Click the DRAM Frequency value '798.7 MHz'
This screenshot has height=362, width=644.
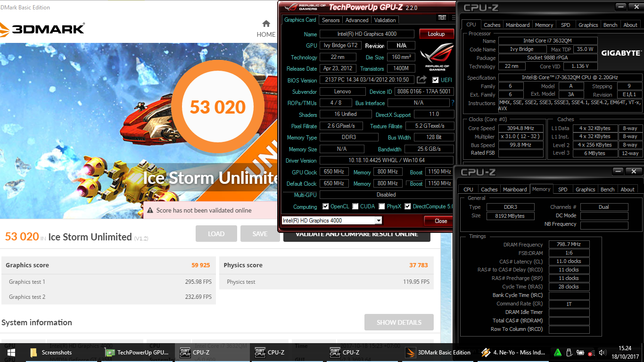click(569, 245)
